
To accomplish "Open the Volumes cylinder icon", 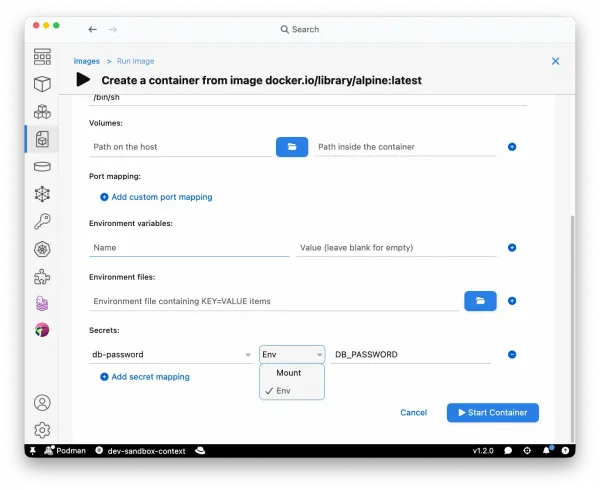I will tap(42, 166).
